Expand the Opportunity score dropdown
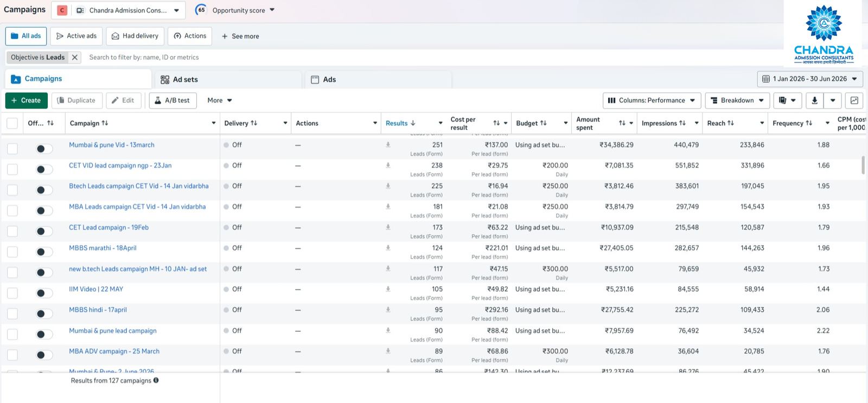868x403 pixels. 272,10
